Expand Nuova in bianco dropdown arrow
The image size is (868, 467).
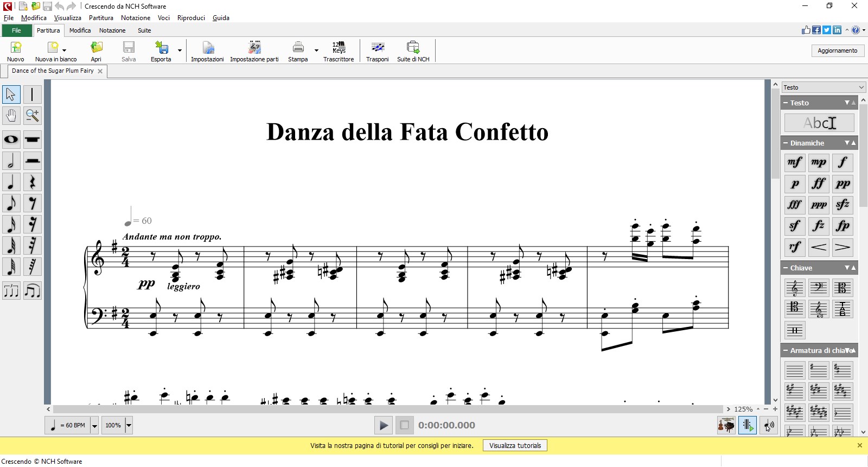click(64, 50)
